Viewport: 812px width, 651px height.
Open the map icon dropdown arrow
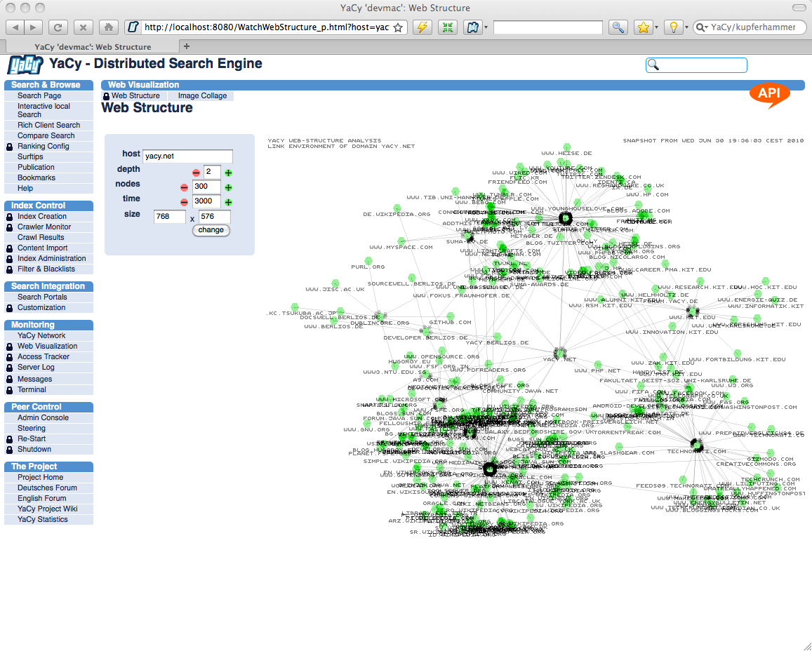click(x=486, y=27)
